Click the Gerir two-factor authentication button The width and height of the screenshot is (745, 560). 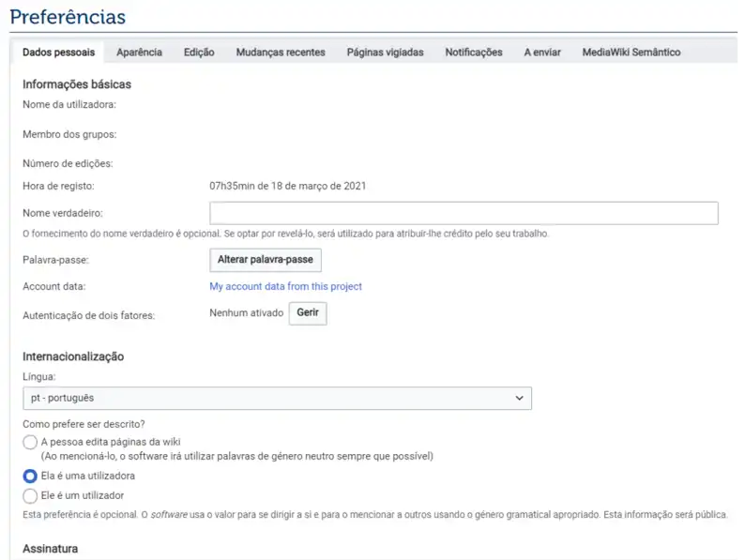pyautogui.click(x=307, y=313)
